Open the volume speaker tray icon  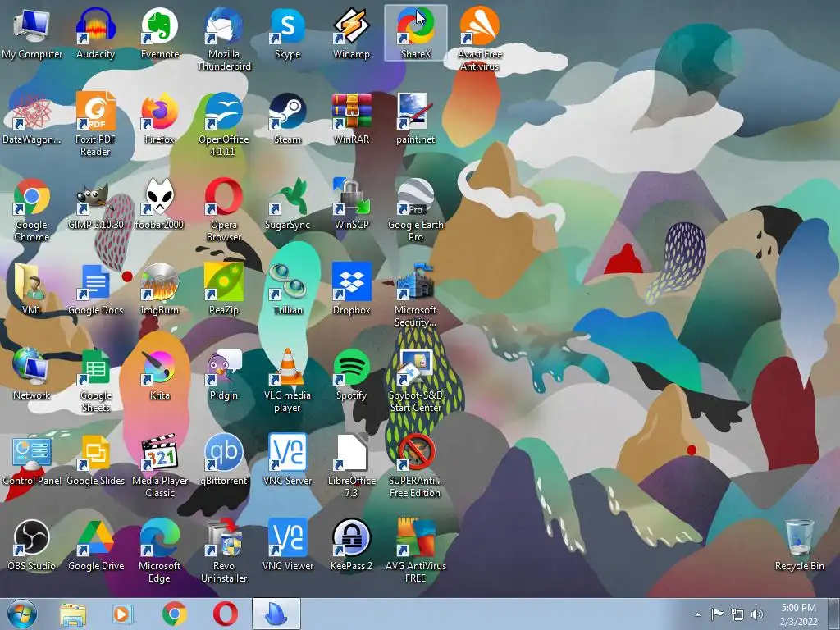(757, 614)
